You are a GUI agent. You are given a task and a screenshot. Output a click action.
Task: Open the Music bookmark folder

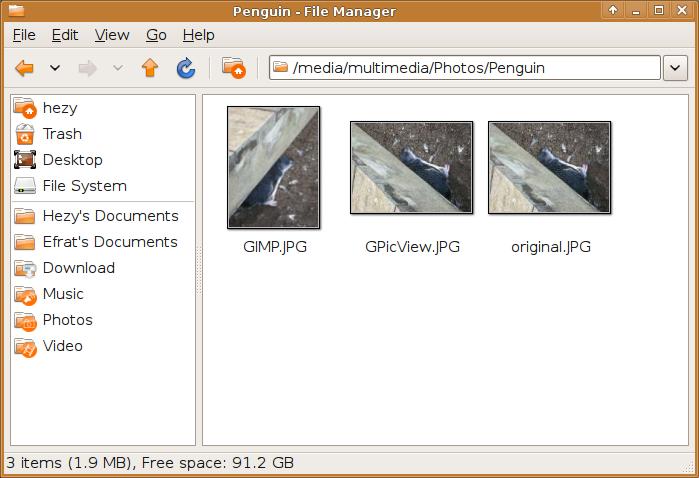[63, 294]
